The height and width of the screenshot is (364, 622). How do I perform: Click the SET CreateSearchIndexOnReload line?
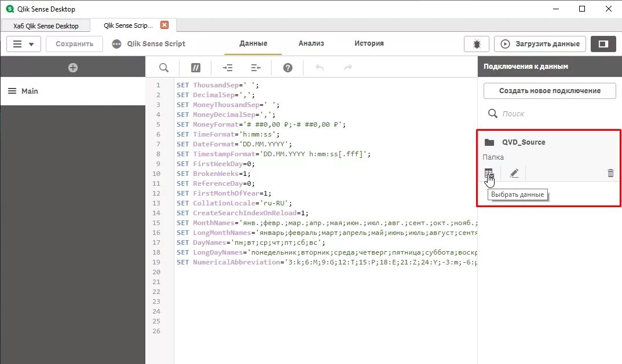(243, 213)
